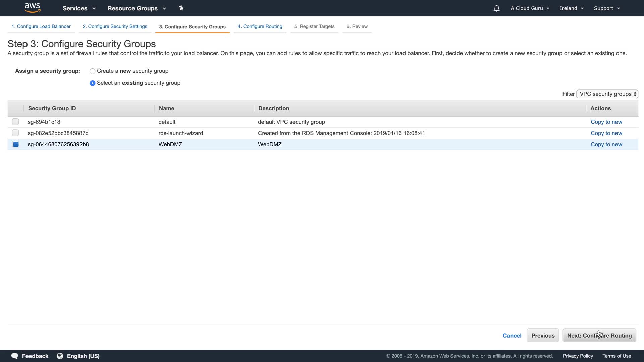Click the AWS logo home icon
This screenshot has height=362, width=644.
click(32, 8)
